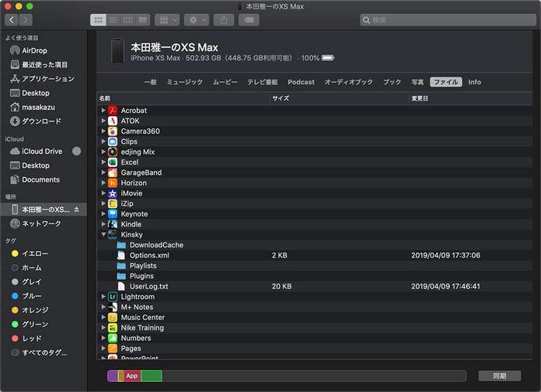Switch to icon view in toolbar
Viewport: 541px width, 392px height.
[x=98, y=20]
